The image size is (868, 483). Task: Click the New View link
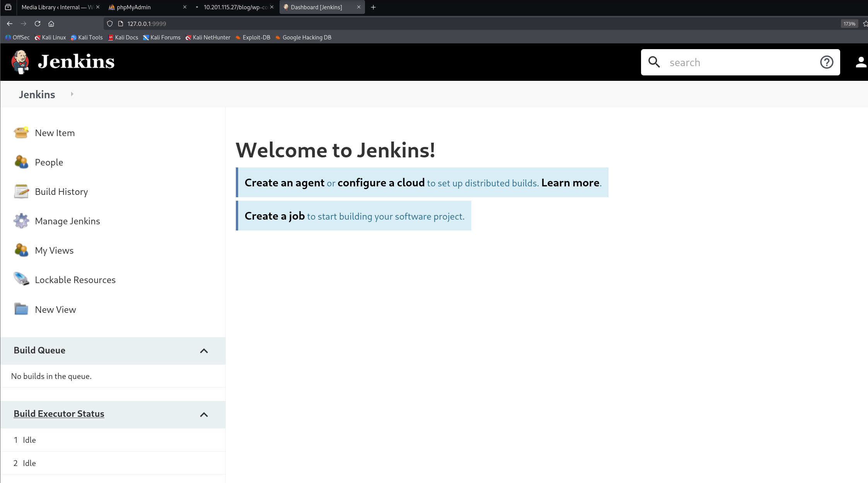[x=56, y=309]
